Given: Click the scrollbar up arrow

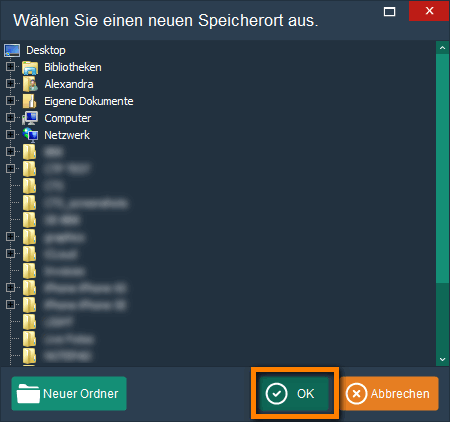Looking at the screenshot, I should click(442, 48).
